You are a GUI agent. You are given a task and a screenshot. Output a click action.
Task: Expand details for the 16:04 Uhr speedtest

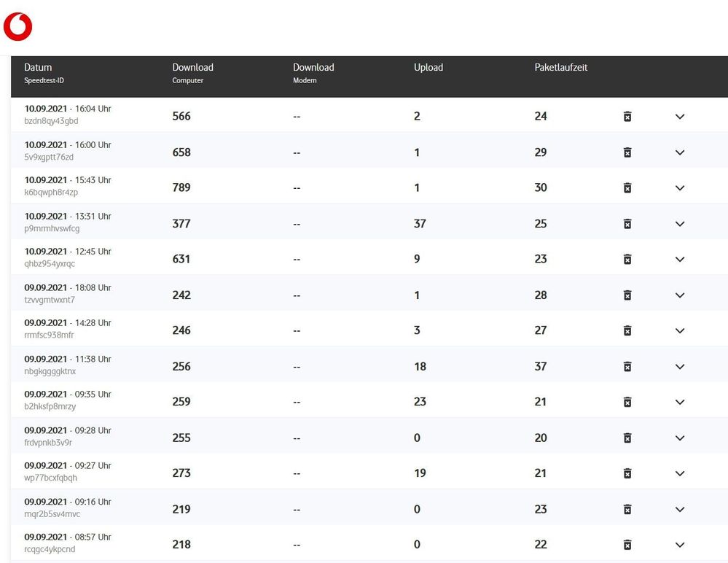[x=680, y=117]
